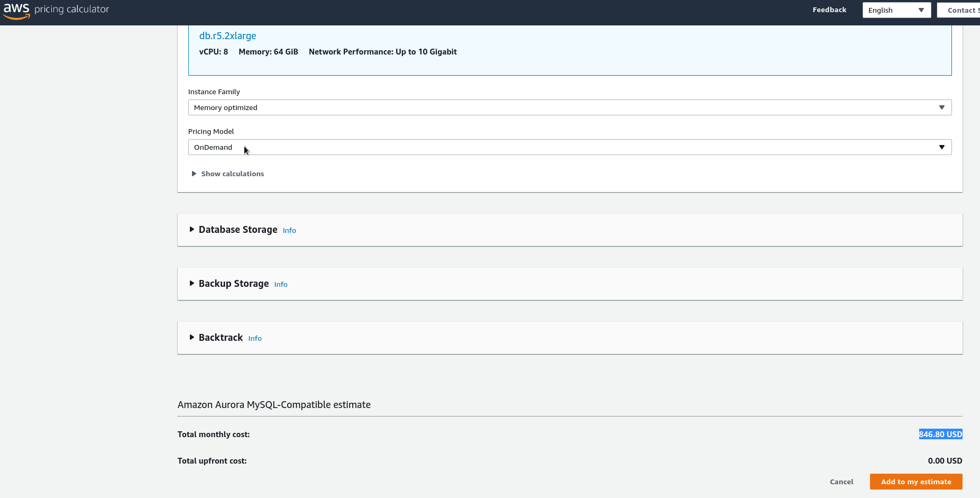The width and height of the screenshot is (980, 498).
Task: Click Add to my estimate button
Action: tap(916, 482)
